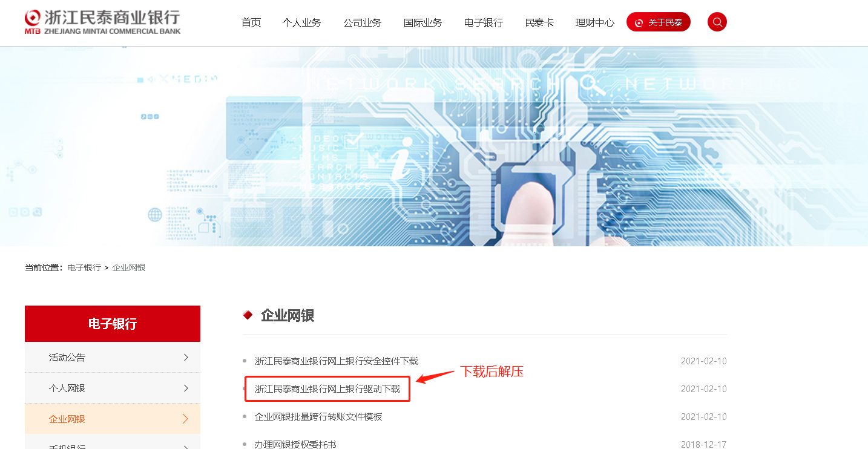
Task: Click the Zhejiang Mintai Commercial Bank logo
Action: coord(102,22)
